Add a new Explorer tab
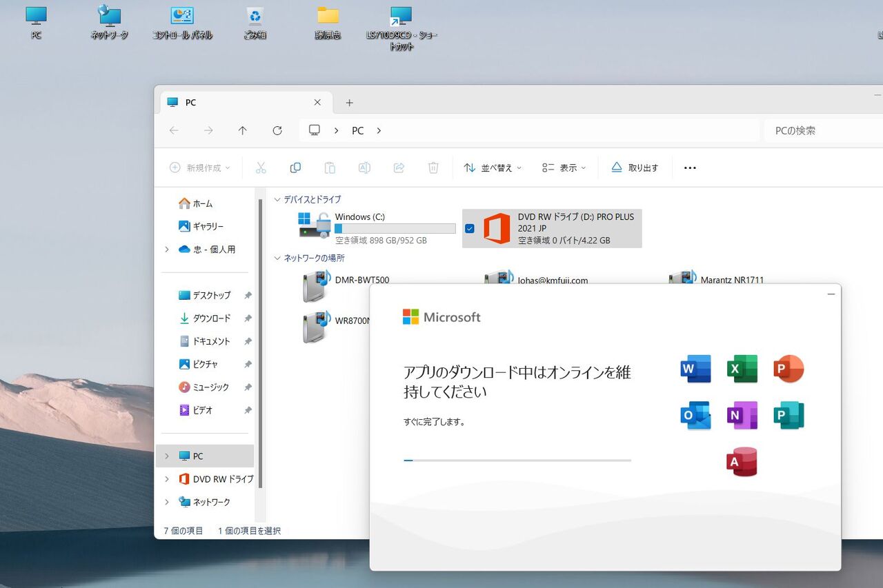This screenshot has height=588, width=883. click(349, 103)
